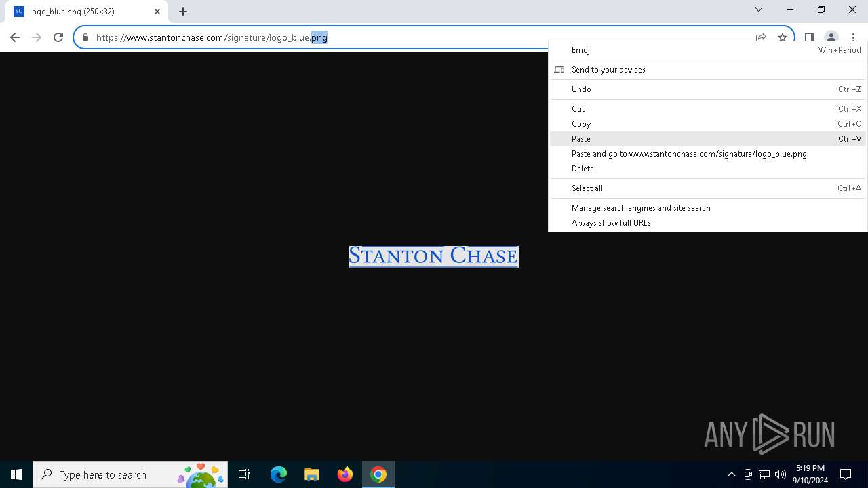
Task: Select Cut in context menu
Action: tap(708, 109)
